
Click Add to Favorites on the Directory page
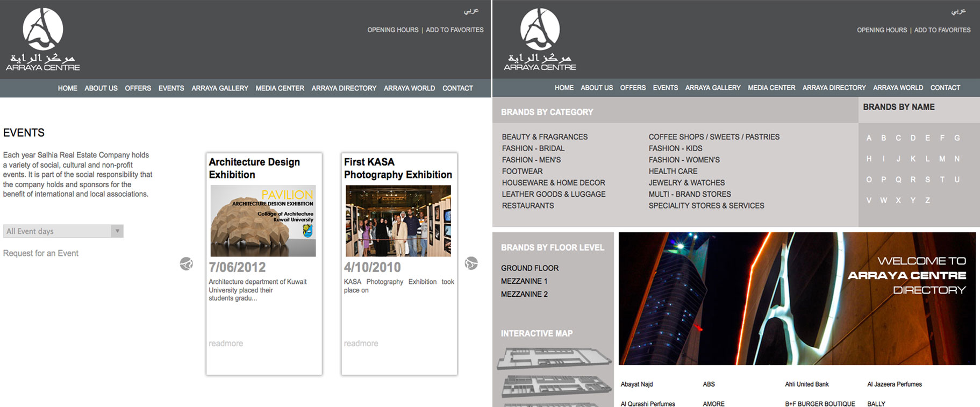tap(942, 30)
